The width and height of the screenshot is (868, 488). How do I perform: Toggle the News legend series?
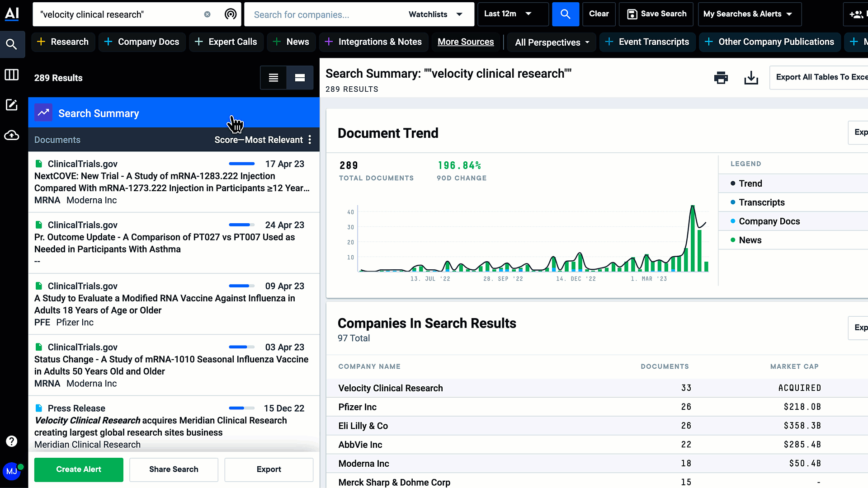pos(746,240)
